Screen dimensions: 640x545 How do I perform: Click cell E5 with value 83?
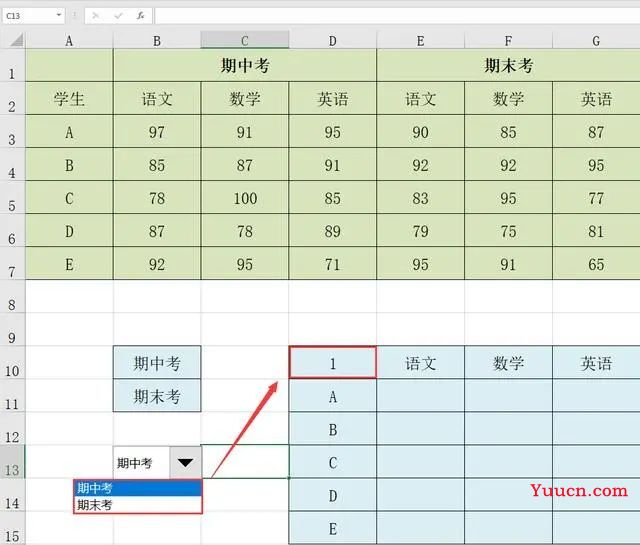click(x=420, y=198)
